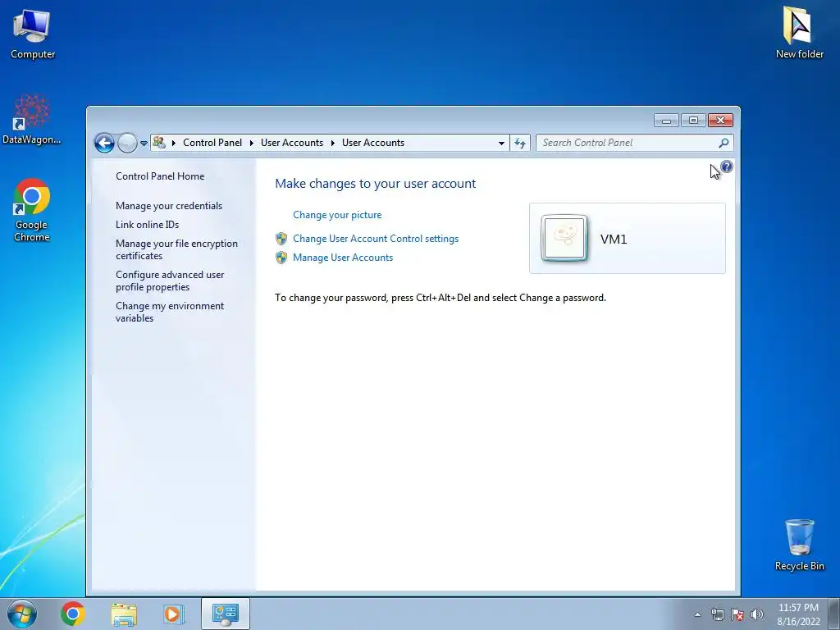Open the address bar previous locations dropdown
The width and height of the screenshot is (840, 630).
(x=501, y=143)
